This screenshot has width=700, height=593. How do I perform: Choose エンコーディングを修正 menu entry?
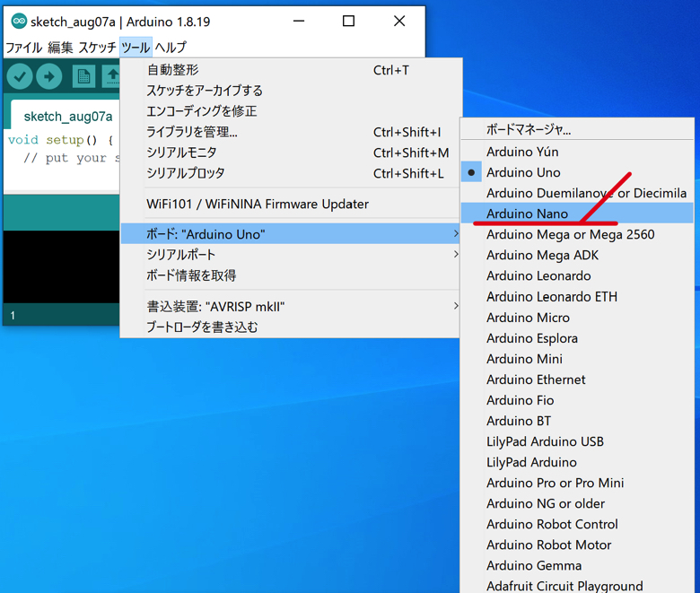click(x=290, y=110)
